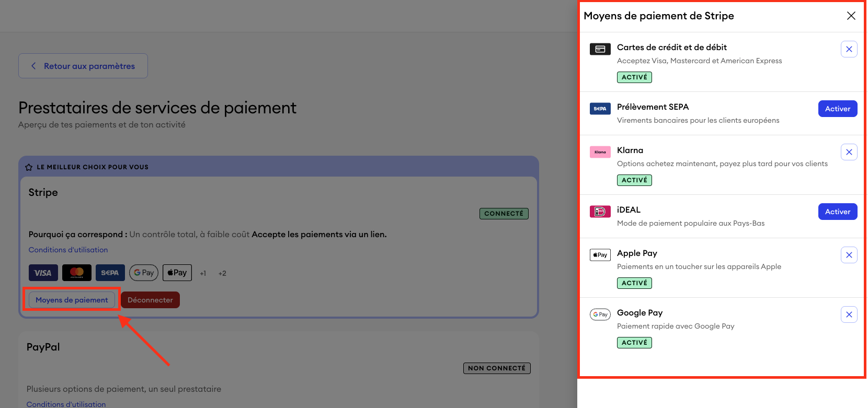Go back via Retour aux paramètres

[x=83, y=66]
